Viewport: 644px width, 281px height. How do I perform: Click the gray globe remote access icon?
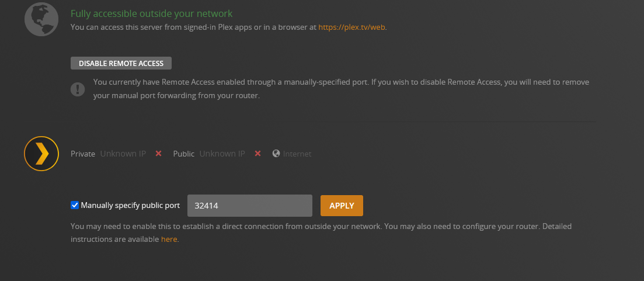(x=41, y=19)
